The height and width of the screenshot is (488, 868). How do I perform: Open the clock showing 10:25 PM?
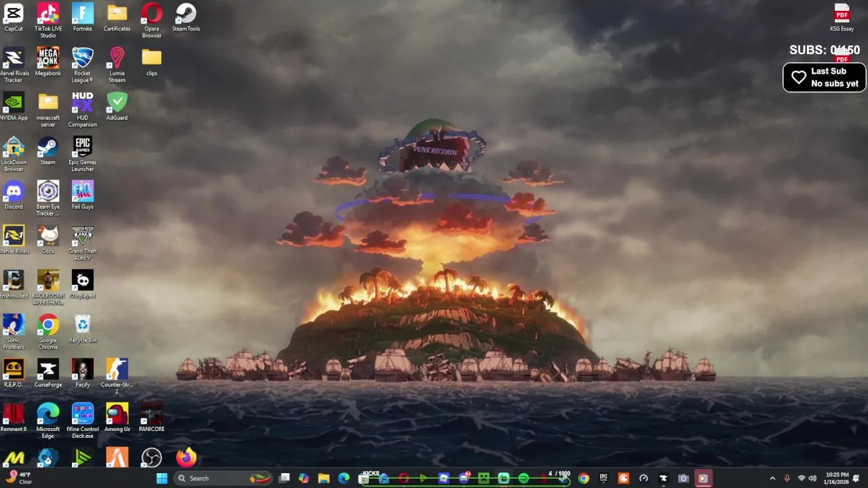click(x=837, y=479)
